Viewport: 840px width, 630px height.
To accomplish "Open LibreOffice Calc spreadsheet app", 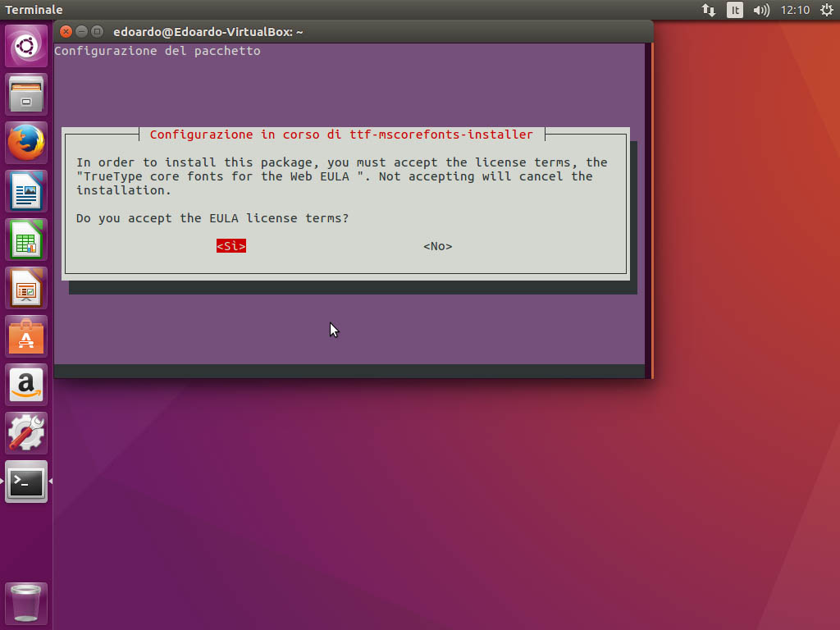I will click(x=26, y=240).
